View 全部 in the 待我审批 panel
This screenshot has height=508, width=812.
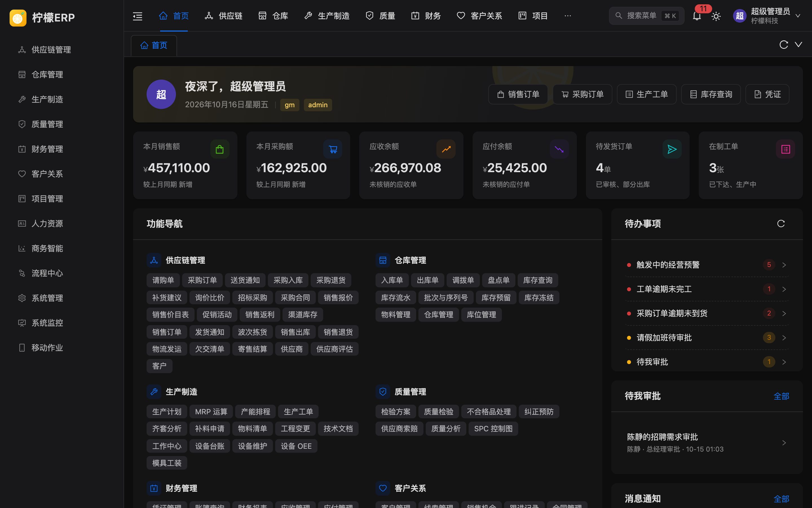coord(781,396)
